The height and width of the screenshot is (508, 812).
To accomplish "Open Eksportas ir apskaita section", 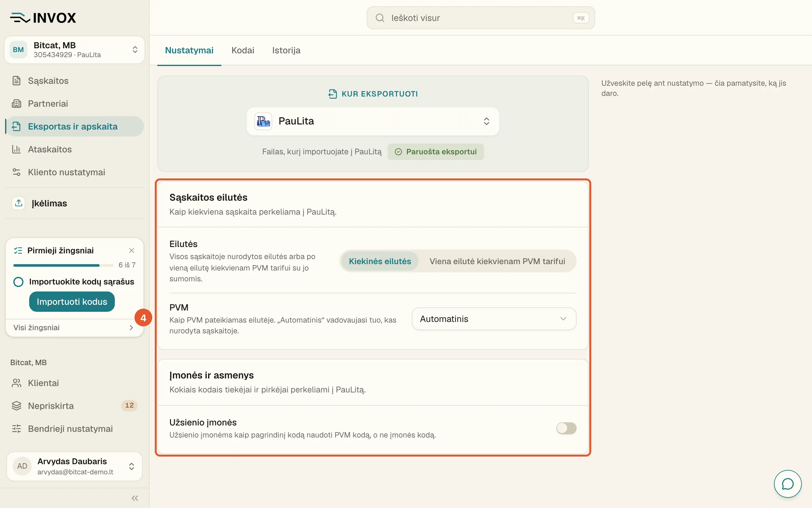I will (75, 126).
